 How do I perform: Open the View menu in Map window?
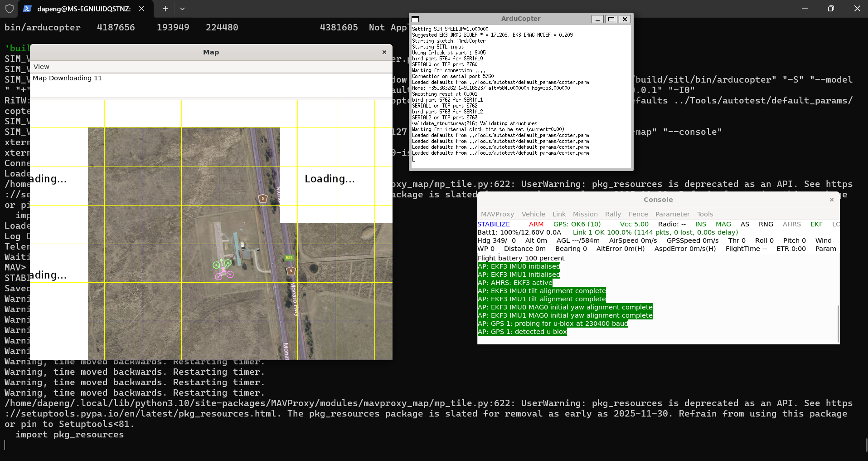(41, 67)
